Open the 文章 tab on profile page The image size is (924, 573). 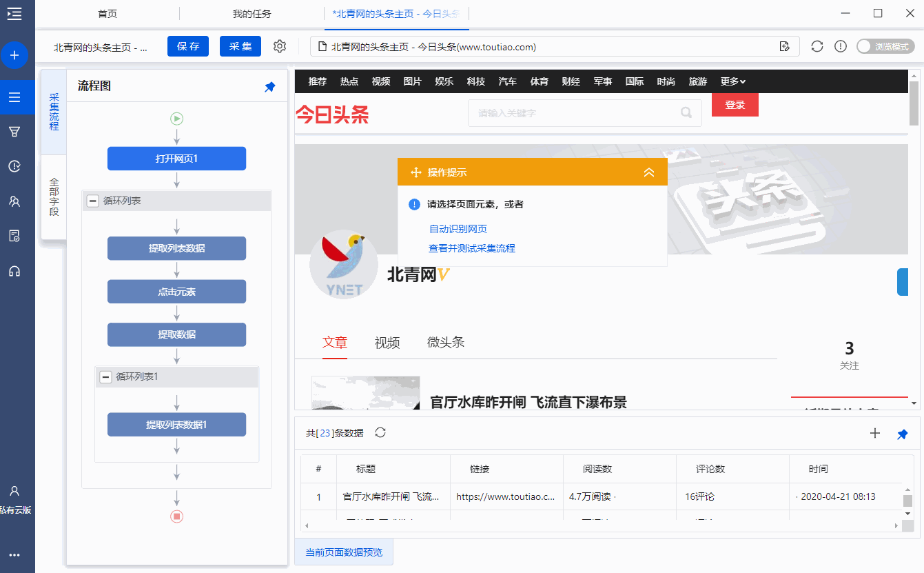click(x=335, y=343)
